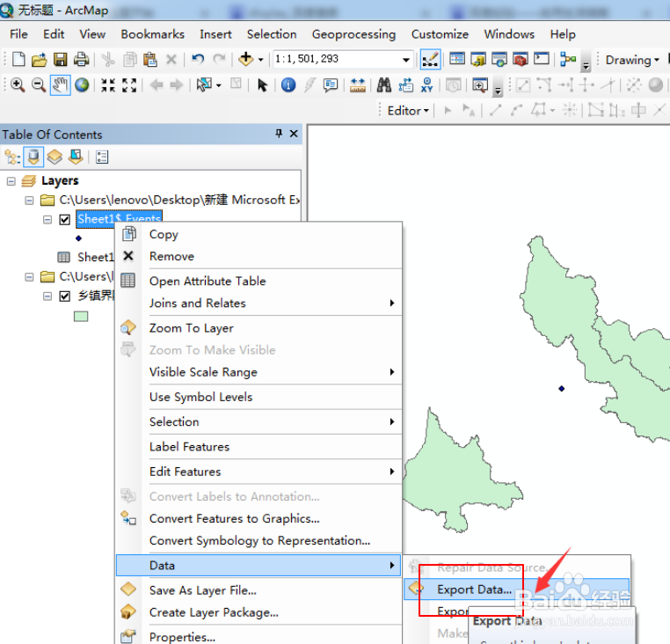
Task: Click the scale value field 1:1,501,293
Action: coord(337,59)
